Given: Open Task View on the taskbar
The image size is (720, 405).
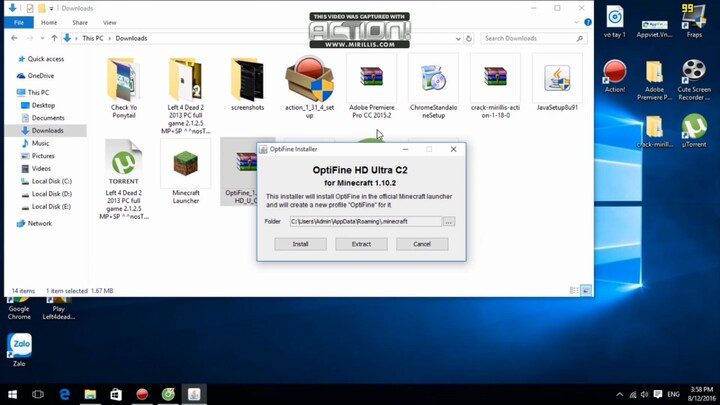Looking at the screenshot, I should 38,394.
